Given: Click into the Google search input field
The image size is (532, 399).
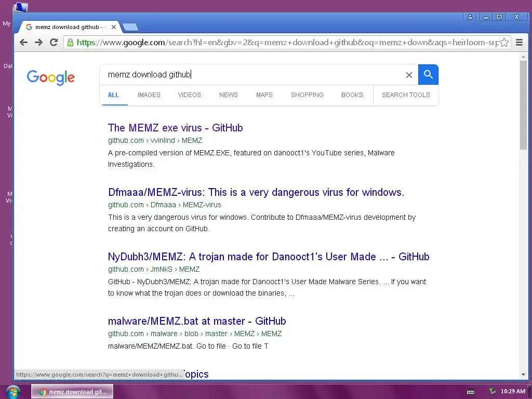Looking at the screenshot, I should tap(251, 75).
